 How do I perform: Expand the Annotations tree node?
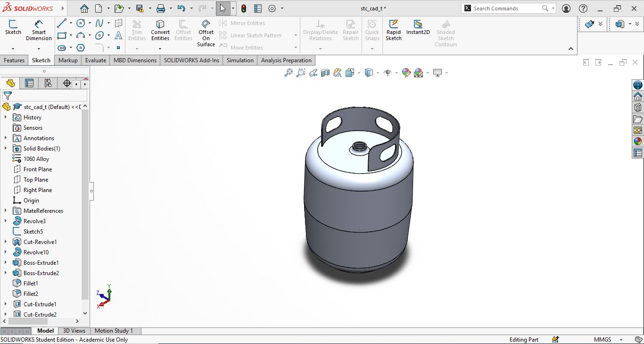coord(6,138)
